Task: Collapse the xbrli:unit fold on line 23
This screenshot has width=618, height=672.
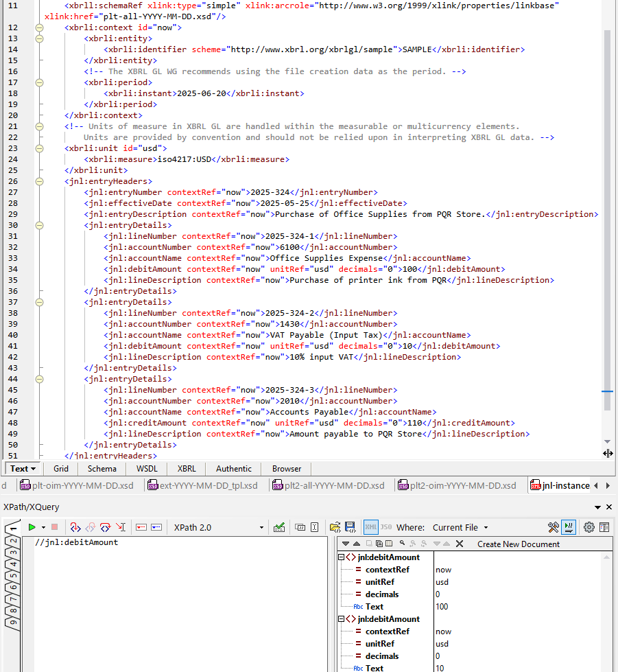Action: (x=39, y=148)
